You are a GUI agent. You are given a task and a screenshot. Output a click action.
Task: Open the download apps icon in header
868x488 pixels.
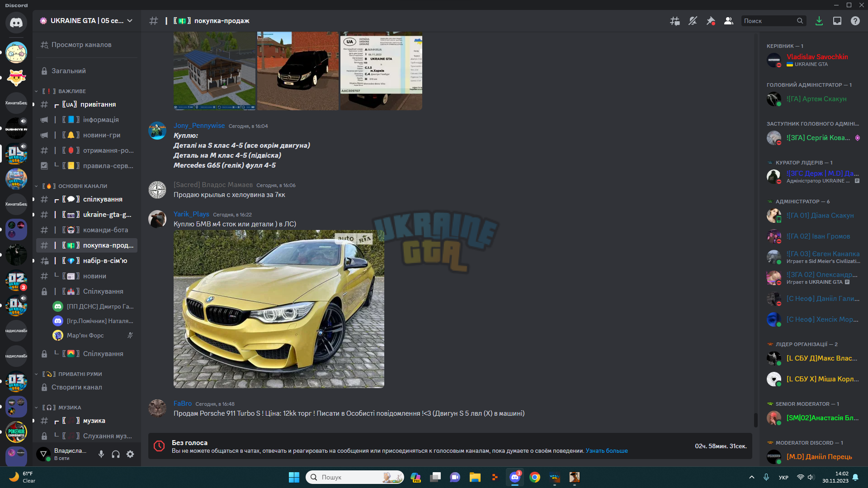(x=819, y=21)
